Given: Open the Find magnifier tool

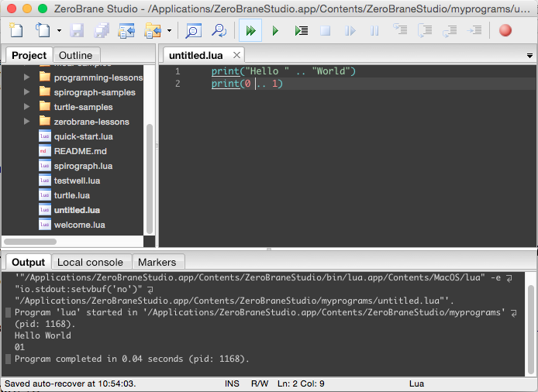Looking at the screenshot, I should pos(193,30).
